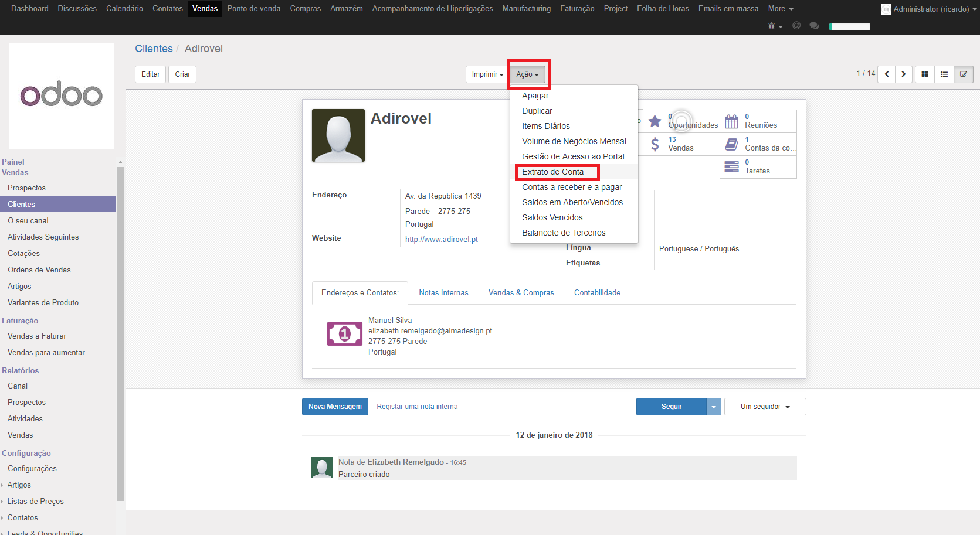This screenshot has width=980, height=535.
Task: Switch to the Contabilidade tab
Action: click(597, 293)
